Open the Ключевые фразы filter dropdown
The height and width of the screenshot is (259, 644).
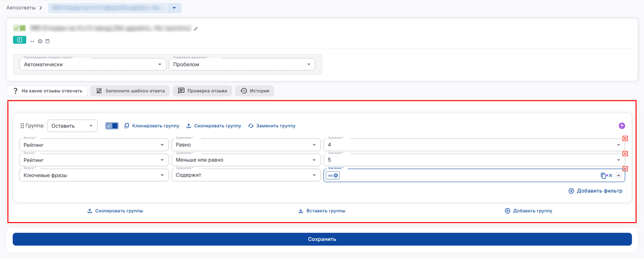pos(94,175)
